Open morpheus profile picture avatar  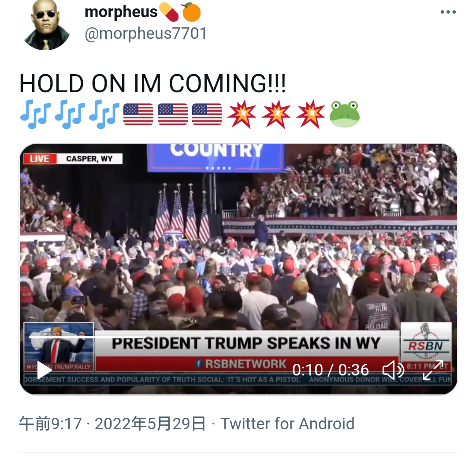pyautogui.click(x=46, y=25)
